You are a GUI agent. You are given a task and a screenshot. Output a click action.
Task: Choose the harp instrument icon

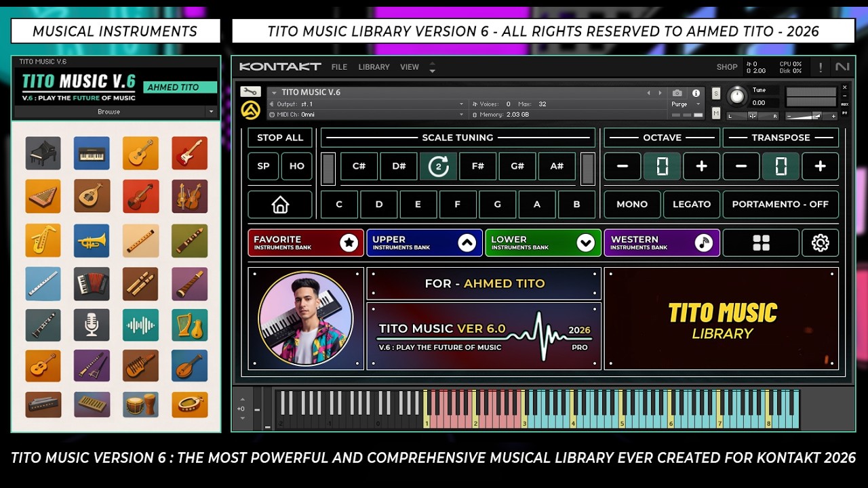pyautogui.click(x=189, y=325)
